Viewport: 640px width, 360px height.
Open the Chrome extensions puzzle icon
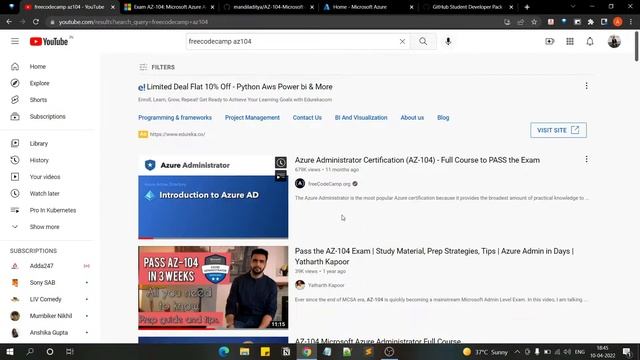(x=591, y=22)
